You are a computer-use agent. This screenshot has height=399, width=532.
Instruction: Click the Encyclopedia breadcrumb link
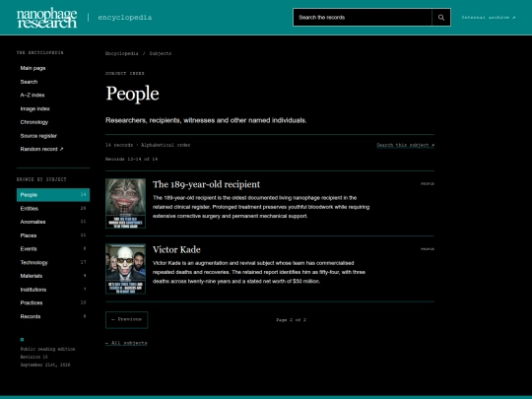click(122, 53)
